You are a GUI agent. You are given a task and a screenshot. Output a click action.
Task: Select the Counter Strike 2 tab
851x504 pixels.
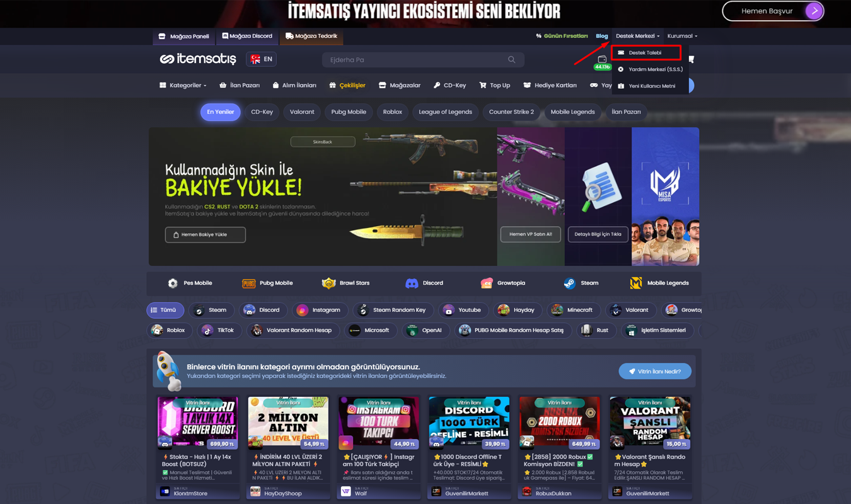point(511,112)
